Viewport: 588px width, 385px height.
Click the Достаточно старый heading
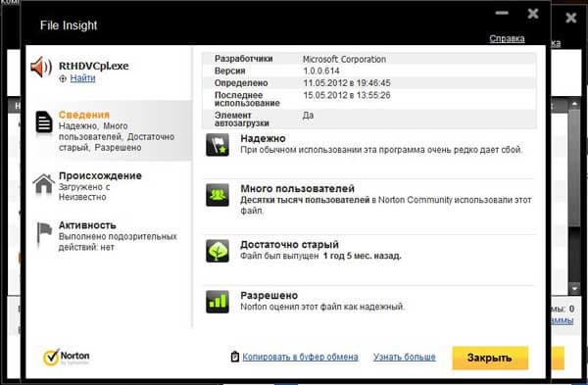289,245
